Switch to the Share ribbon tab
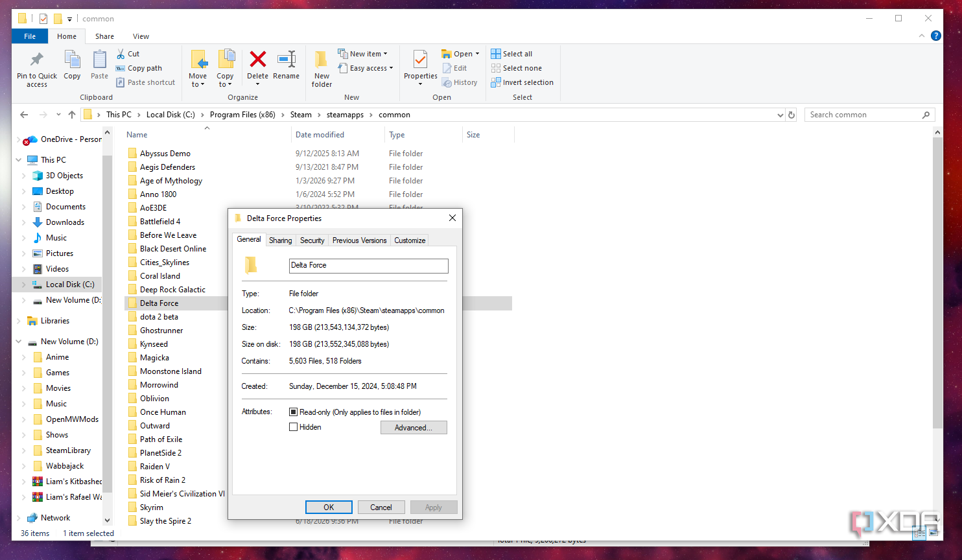This screenshot has width=962, height=560. pyautogui.click(x=104, y=36)
